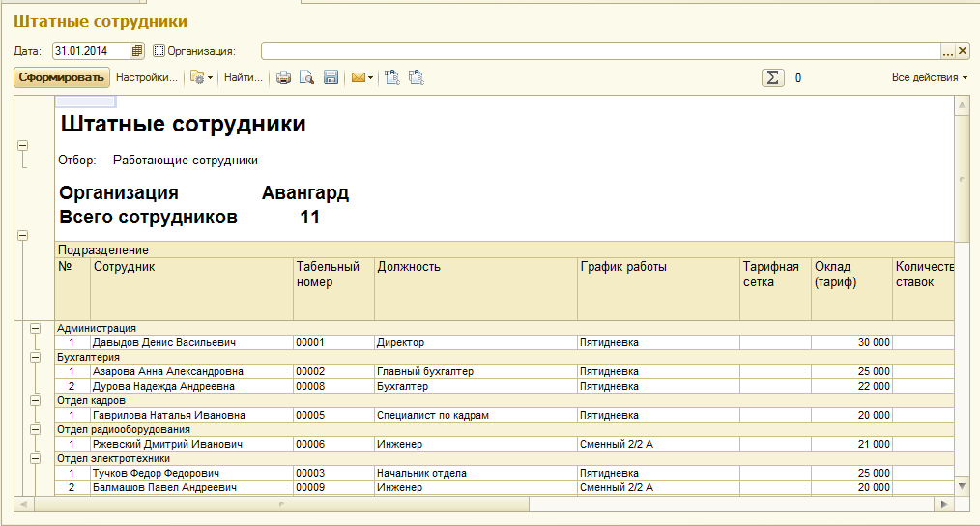The width and height of the screenshot is (980, 526).
Task: Collapse the Администрация group
Action: (36, 329)
